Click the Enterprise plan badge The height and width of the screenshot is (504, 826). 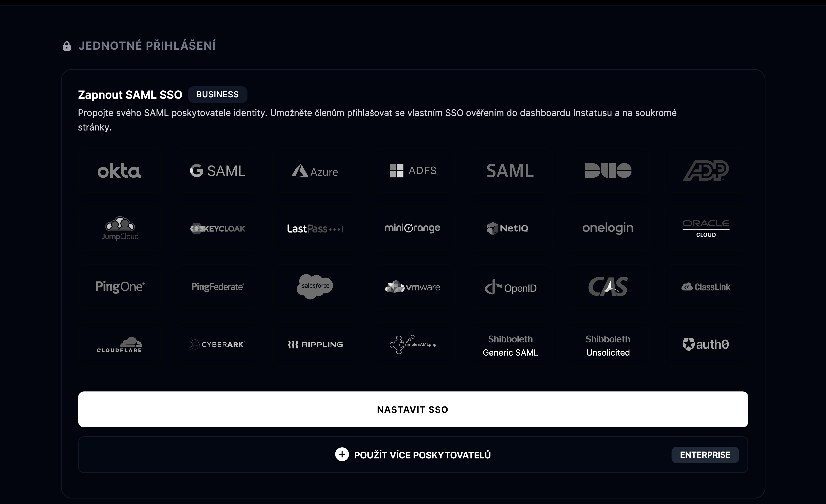705,455
